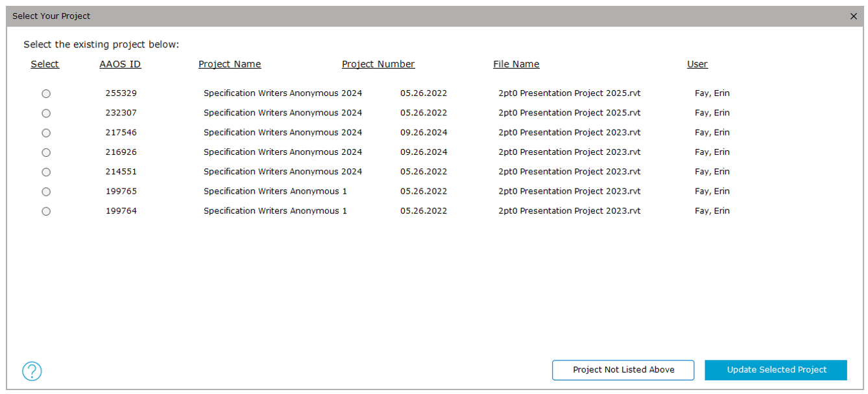
Task: Click Update Selected Project button
Action: pyautogui.click(x=776, y=370)
